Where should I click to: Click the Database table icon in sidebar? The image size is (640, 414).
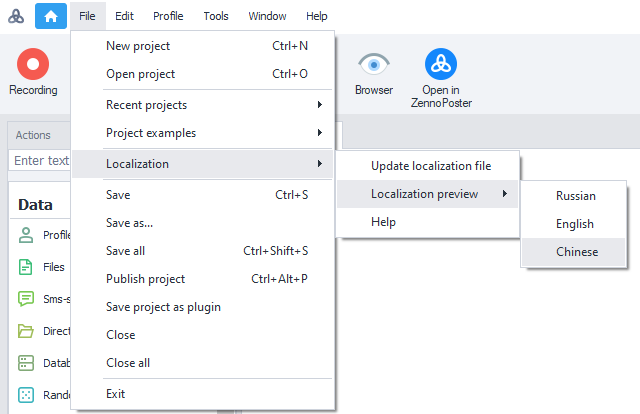[26, 363]
